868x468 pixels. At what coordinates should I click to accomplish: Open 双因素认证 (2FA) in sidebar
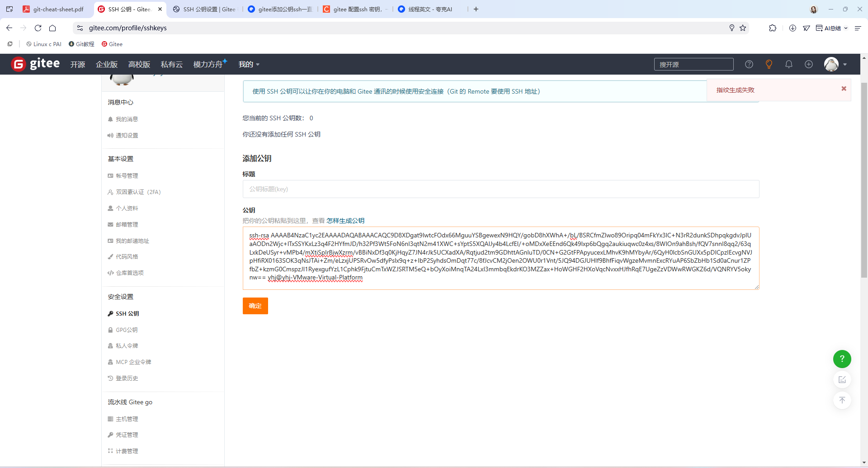click(x=134, y=192)
